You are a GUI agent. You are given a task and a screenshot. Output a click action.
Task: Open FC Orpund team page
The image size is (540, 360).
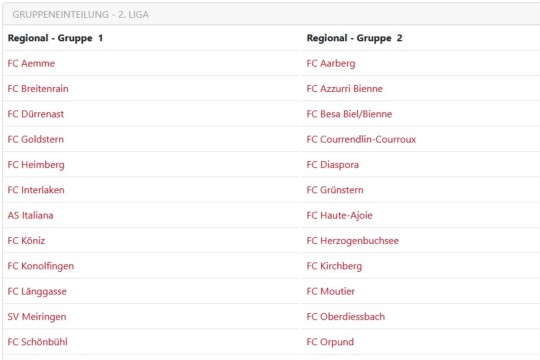tap(330, 342)
